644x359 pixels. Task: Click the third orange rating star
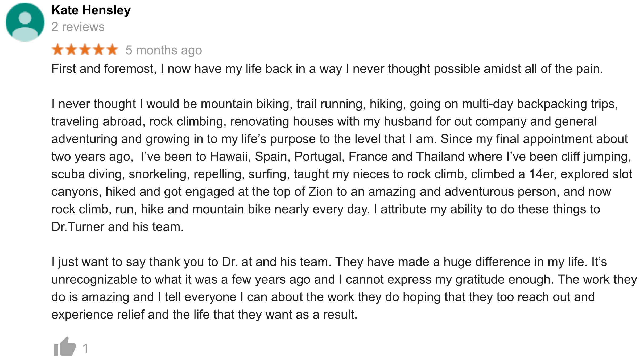click(x=85, y=50)
